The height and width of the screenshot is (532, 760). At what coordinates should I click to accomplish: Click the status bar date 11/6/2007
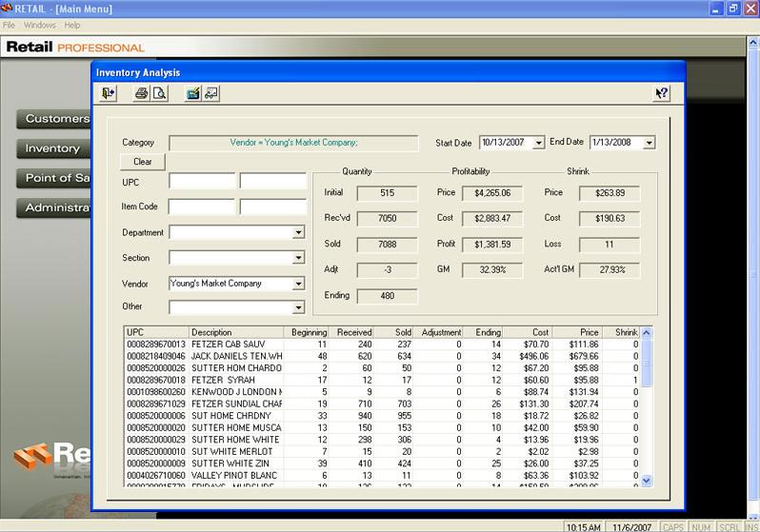[x=631, y=527]
